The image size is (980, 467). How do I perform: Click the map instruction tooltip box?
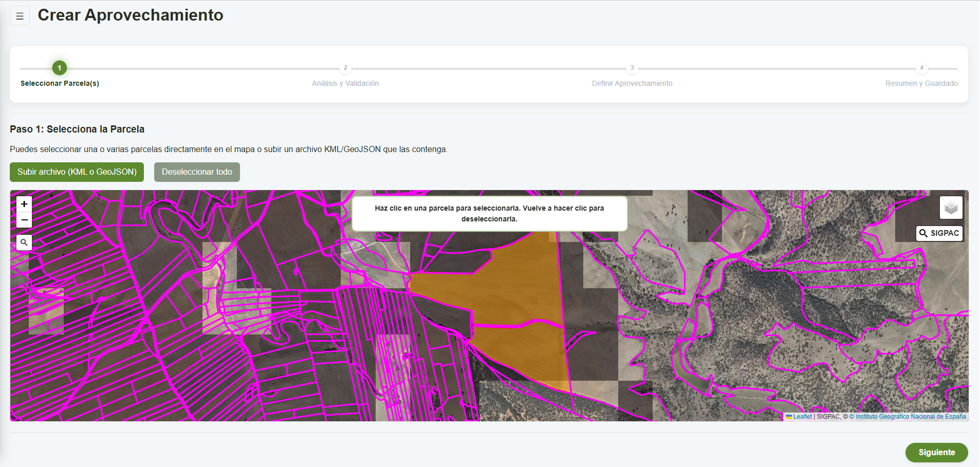pyautogui.click(x=489, y=214)
